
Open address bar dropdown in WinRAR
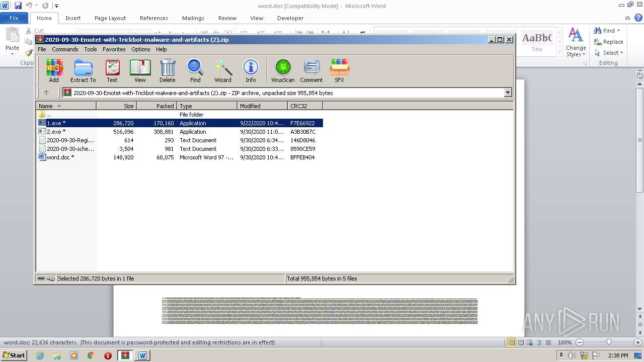coord(508,93)
